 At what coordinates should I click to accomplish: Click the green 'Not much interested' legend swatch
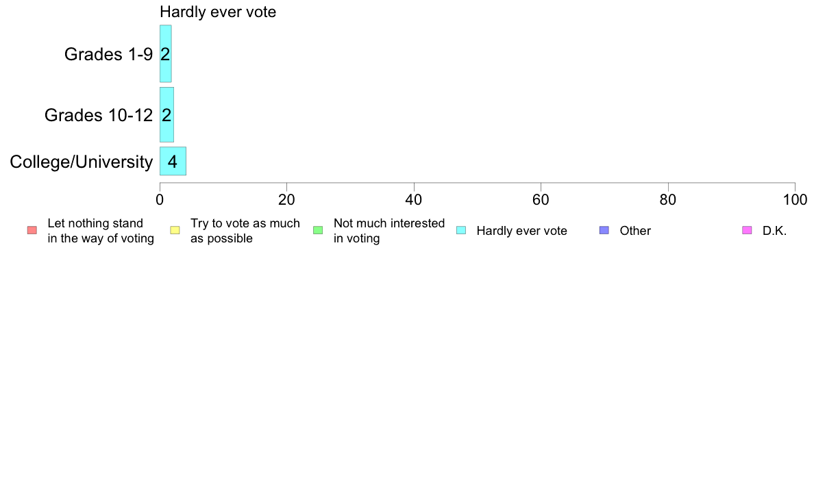[x=318, y=231]
